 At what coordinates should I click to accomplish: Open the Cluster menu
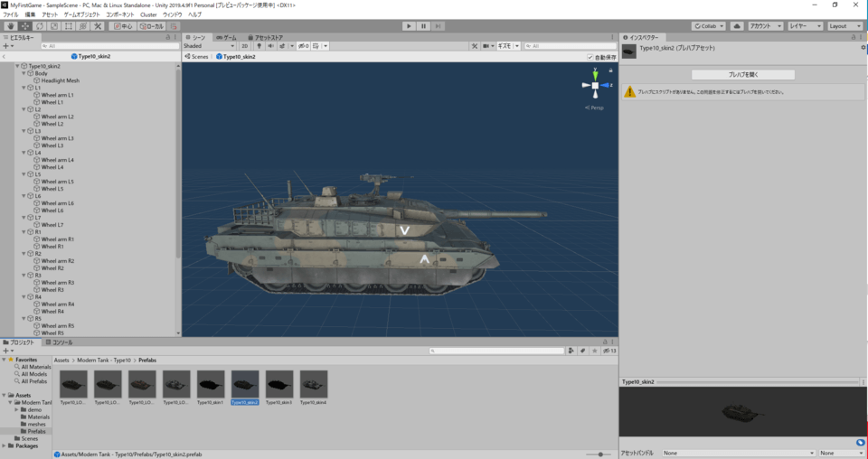tap(148, 15)
